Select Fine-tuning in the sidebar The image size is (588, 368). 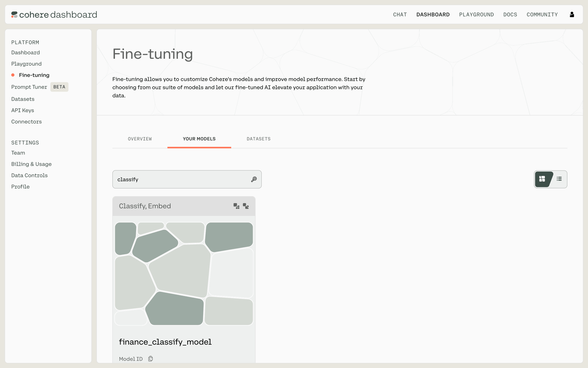point(34,75)
